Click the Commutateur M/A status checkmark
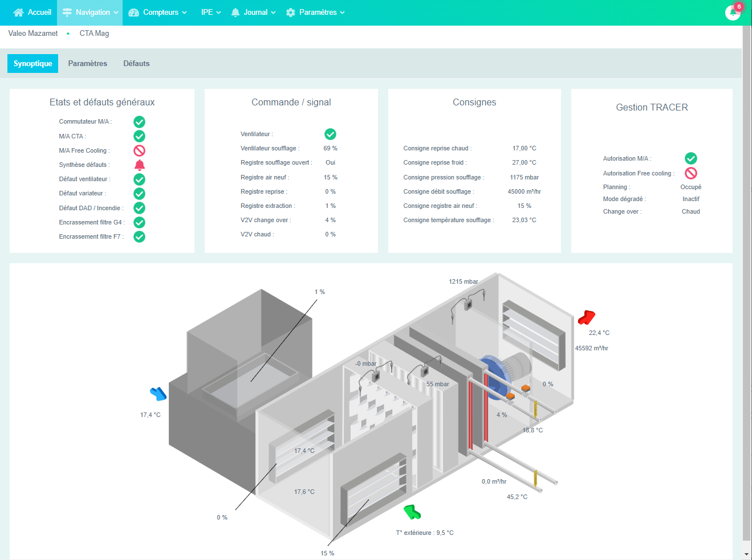 coord(139,122)
